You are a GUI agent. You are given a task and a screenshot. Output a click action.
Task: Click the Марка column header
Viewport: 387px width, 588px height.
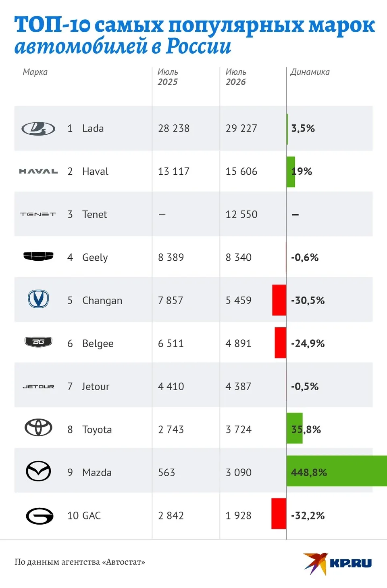pos(35,72)
